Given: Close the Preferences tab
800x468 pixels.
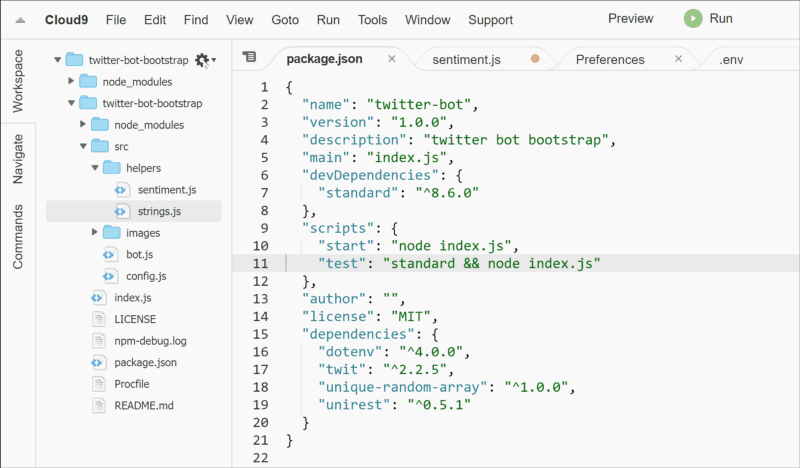Looking at the screenshot, I should [679, 59].
